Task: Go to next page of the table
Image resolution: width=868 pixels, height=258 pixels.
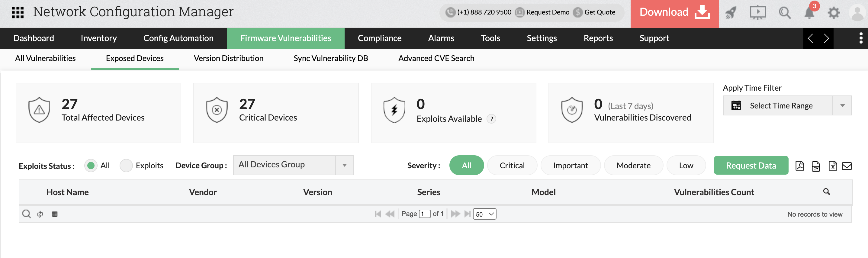Action: [455, 214]
